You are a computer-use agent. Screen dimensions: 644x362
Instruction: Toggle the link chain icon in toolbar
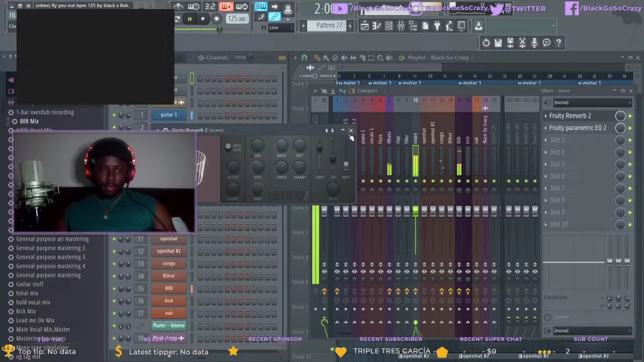tap(275, 17)
